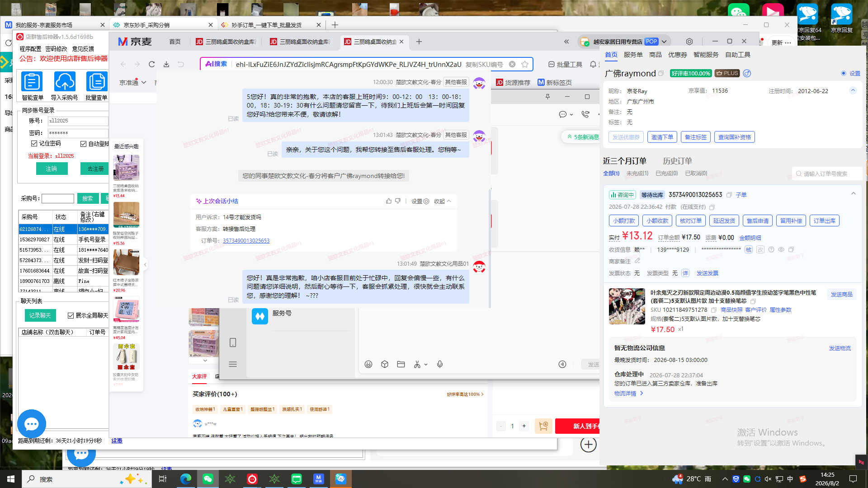Click the blue chat bubble floating button

pyautogui.click(x=32, y=424)
